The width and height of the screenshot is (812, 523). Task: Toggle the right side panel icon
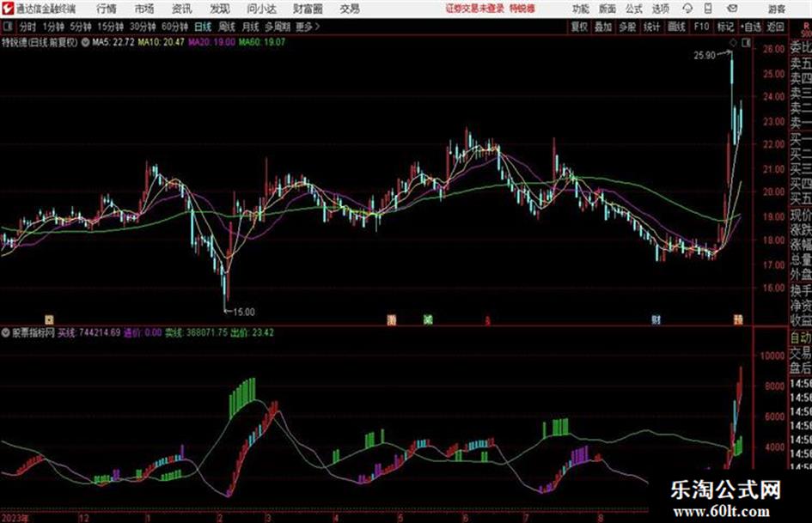746,43
